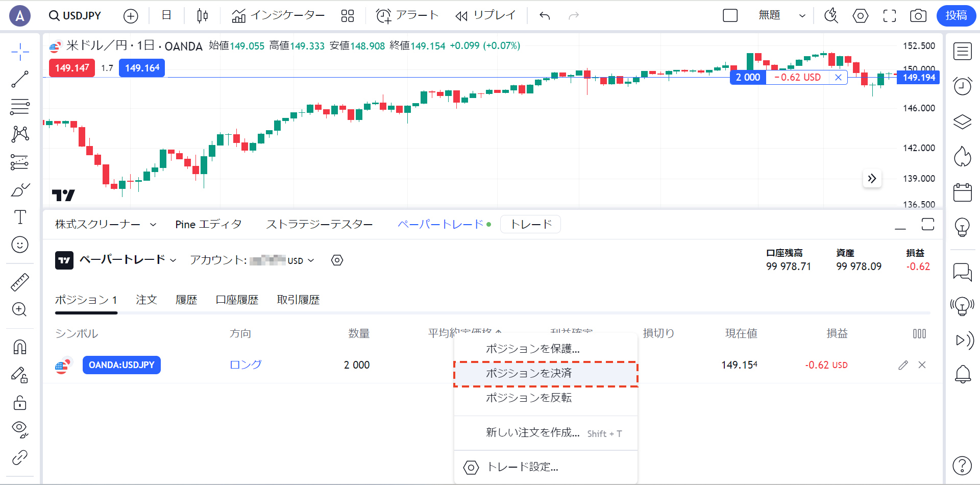Open user profile avatar A
The width and height of the screenshot is (980, 485).
[20, 16]
